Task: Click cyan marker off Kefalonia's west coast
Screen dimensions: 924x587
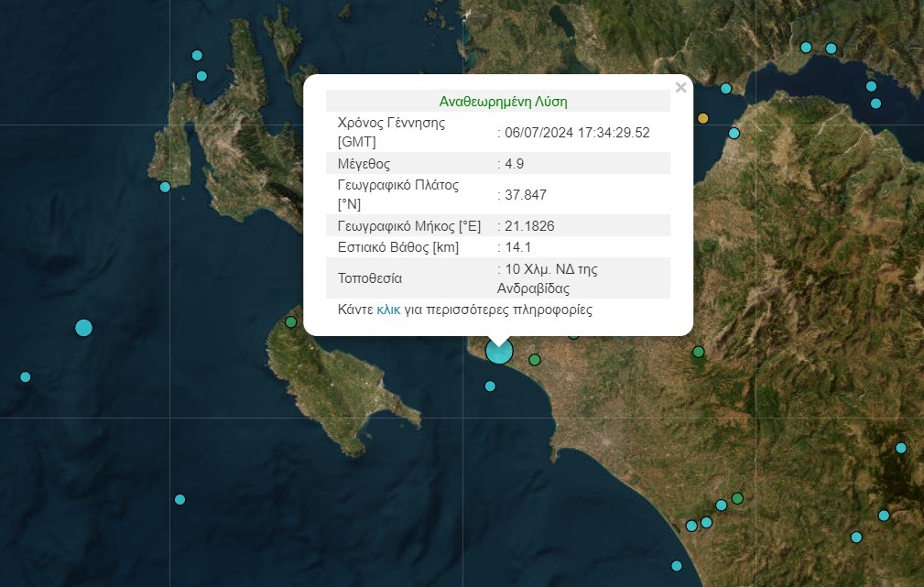Action: coord(165,187)
